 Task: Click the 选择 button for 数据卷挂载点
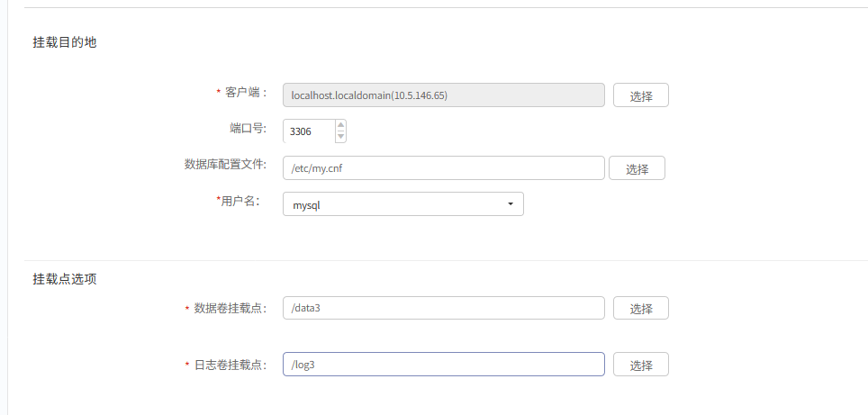(x=640, y=308)
